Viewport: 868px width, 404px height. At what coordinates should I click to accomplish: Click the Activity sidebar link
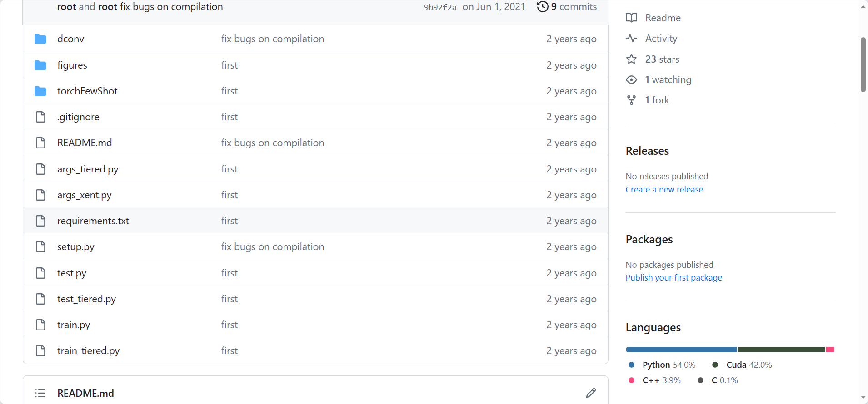point(661,38)
